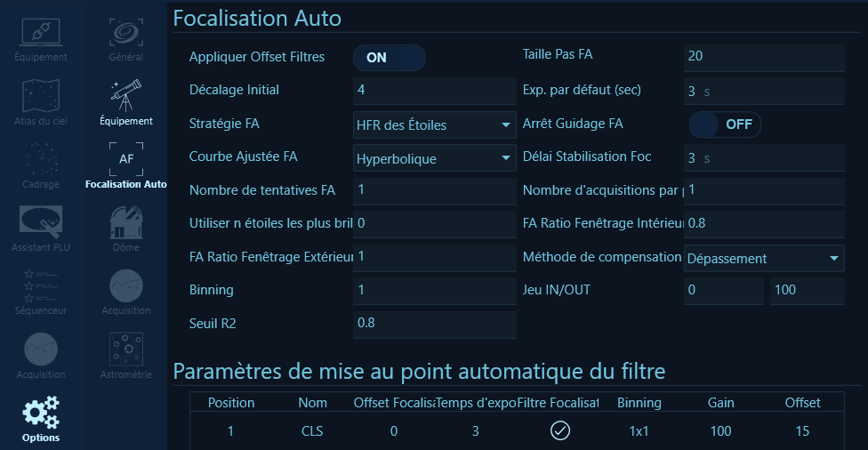868x450 pixels.
Task: Expand the Stratégie FA dropdown
Action: click(434, 125)
